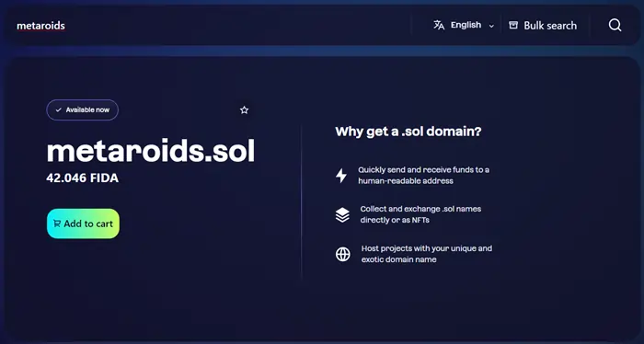Click the 42.046 FIDA price
This screenshot has width=644, height=344.
pyautogui.click(x=83, y=178)
